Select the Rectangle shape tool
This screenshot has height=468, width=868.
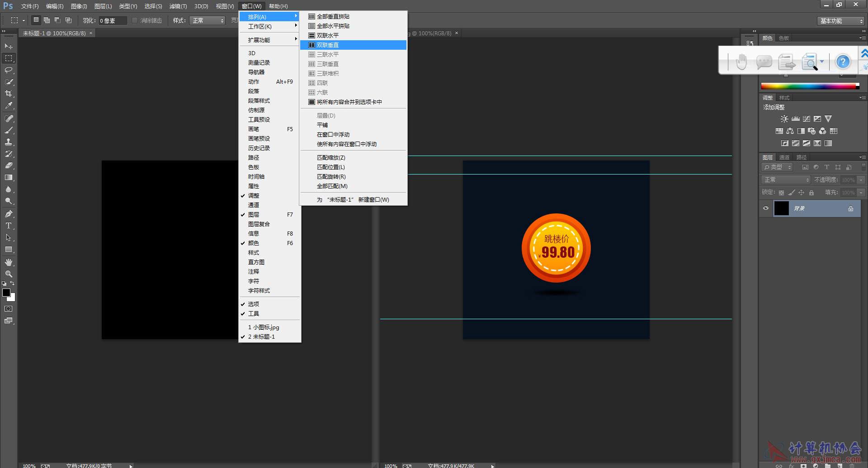(x=9, y=249)
